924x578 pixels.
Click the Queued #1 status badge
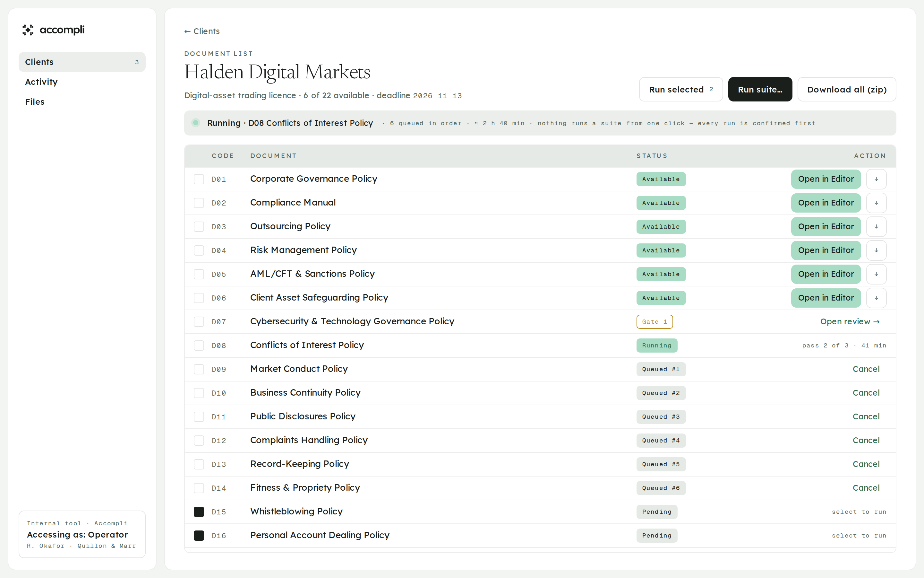[x=661, y=369]
